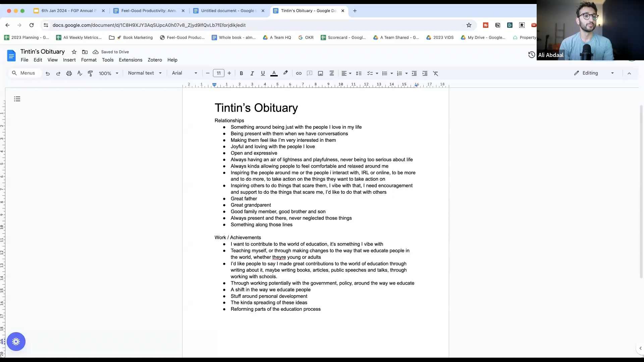Viewport: 644px width, 362px height.
Task: Toggle bold formatting button
Action: coord(241,73)
